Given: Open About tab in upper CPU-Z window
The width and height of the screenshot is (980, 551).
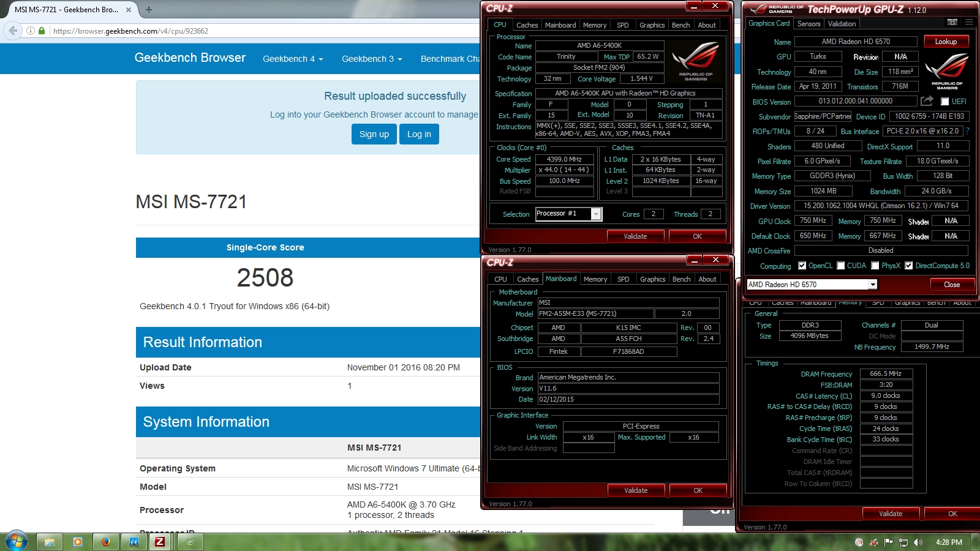Looking at the screenshot, I should (707, 25).
